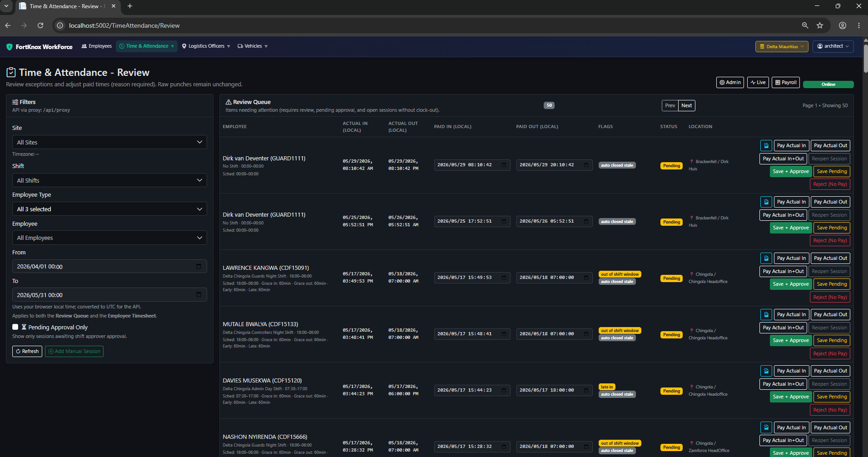Open Delta Mauritius company selector
The width and height of the screenshot is (868, 457).
[x=782, y=46]
